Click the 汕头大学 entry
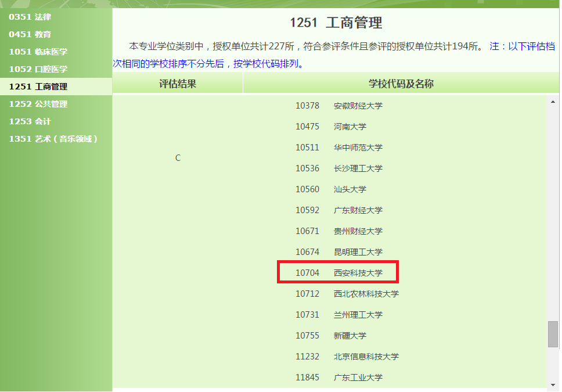Screen dimensions: 562x392 (350, 189)
